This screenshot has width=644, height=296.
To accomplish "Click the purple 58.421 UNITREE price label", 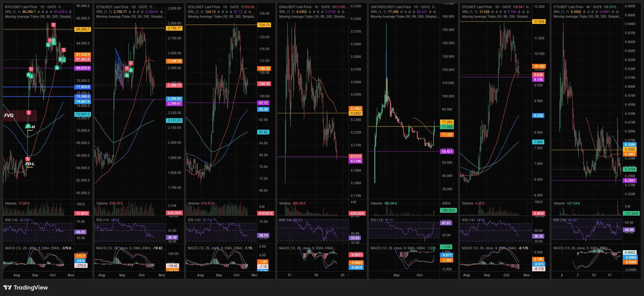I will click(447, 152).
